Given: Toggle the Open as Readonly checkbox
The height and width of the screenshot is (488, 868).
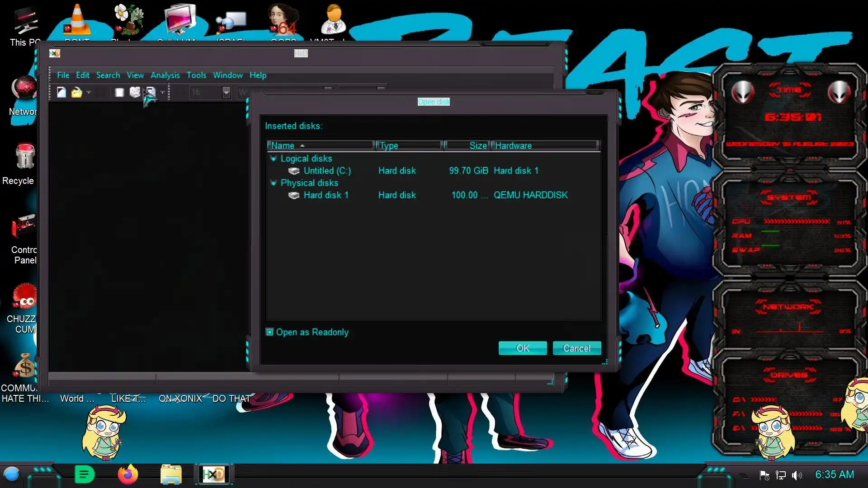Looking at the screenshot, I should point(270,332).
